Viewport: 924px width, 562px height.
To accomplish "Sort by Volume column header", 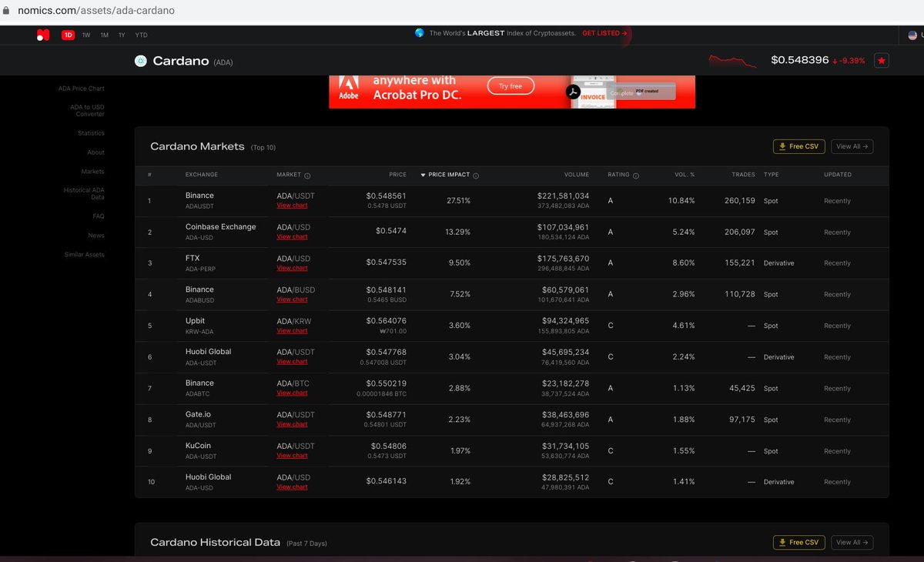I will (x=576, y=175).
